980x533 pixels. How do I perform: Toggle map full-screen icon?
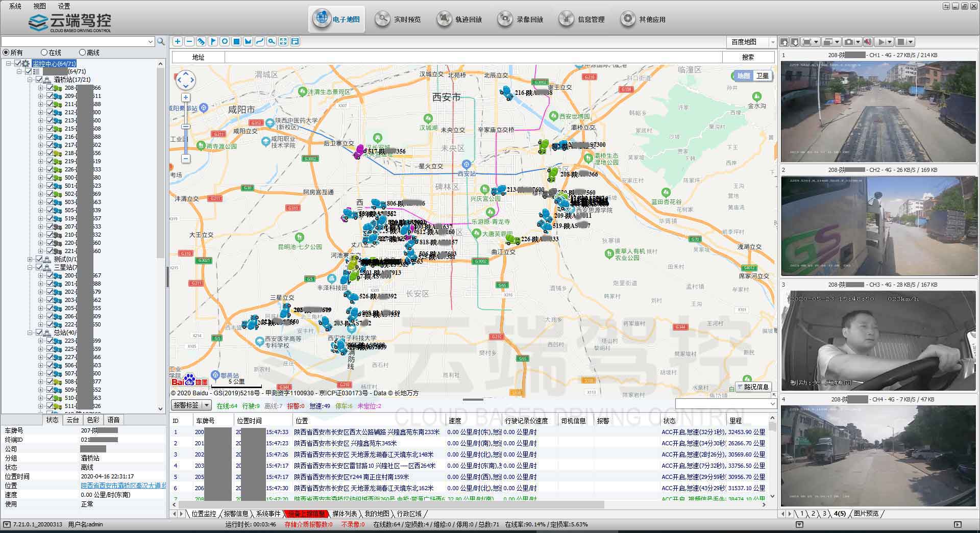(x=283, y=41)
